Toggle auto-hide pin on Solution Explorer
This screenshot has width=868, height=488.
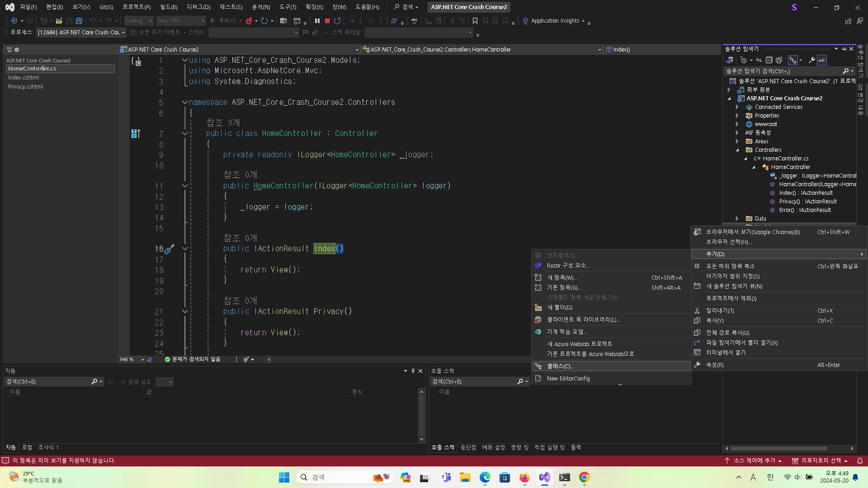point(844,49)
